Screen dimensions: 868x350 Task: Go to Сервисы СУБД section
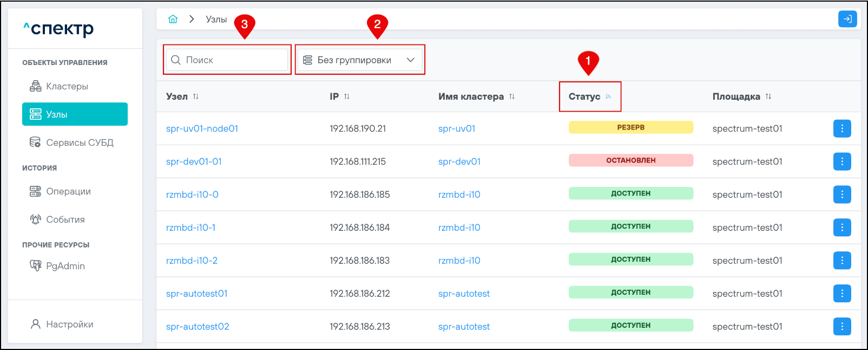coord(79,142)
